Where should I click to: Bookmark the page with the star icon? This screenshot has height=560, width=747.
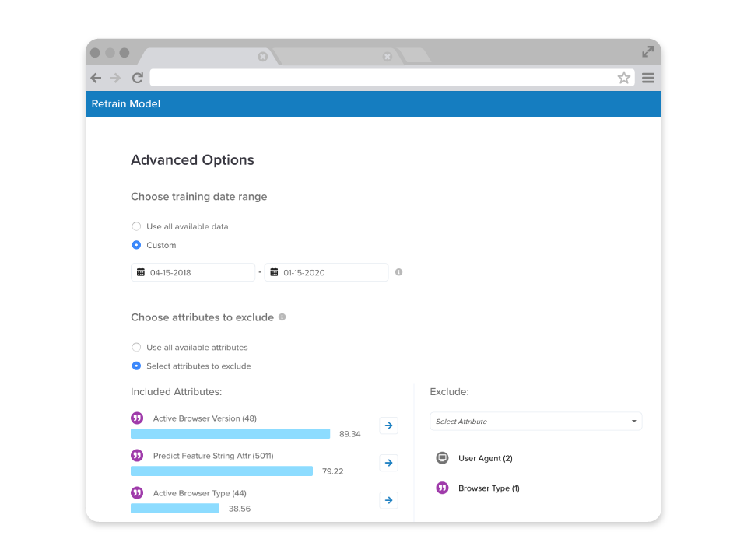tap(623, 78)
